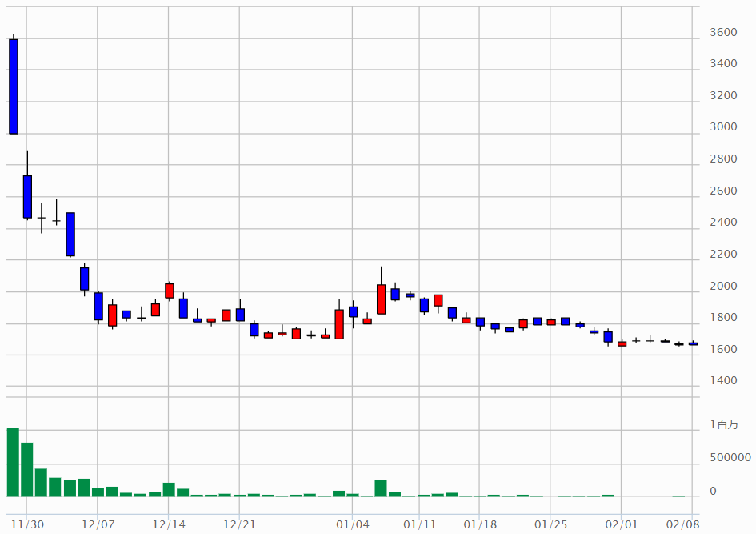Click the 3600 price axis label

coord(723,32)
